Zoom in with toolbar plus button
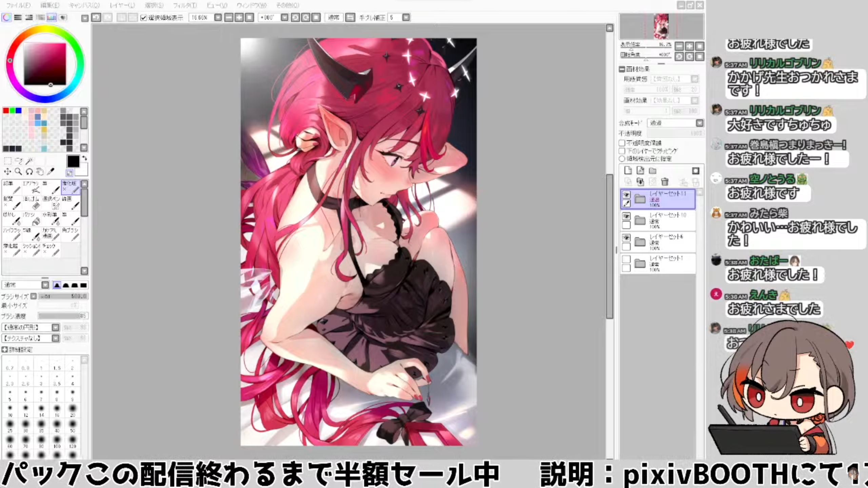868x488 pixels. [239, 17]
